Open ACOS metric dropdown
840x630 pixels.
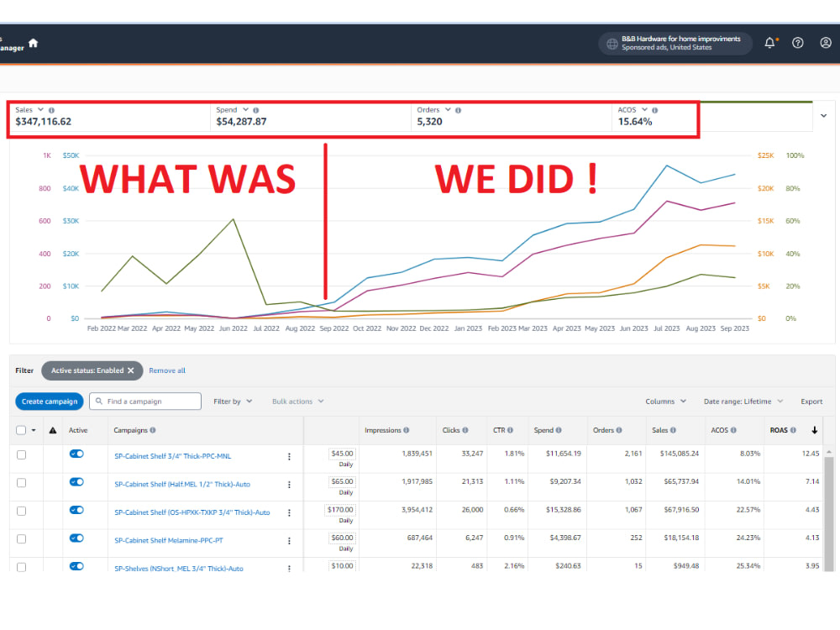644,110
